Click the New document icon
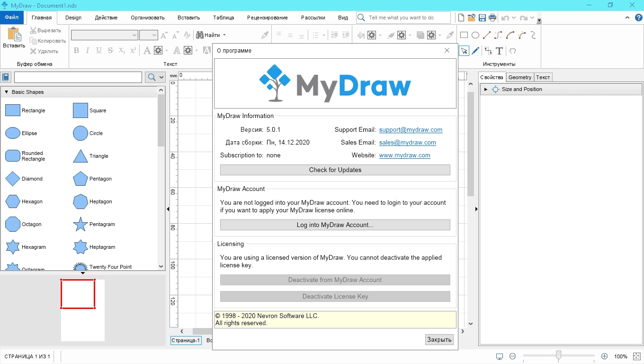The image size is (644, 364). pos(461,18)
